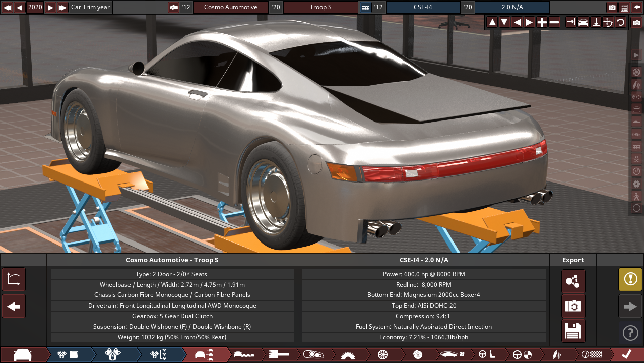The image size is (644, 363).
Task: Toggle the crossed-circle sidebar icon
Action: click(636, 171)
